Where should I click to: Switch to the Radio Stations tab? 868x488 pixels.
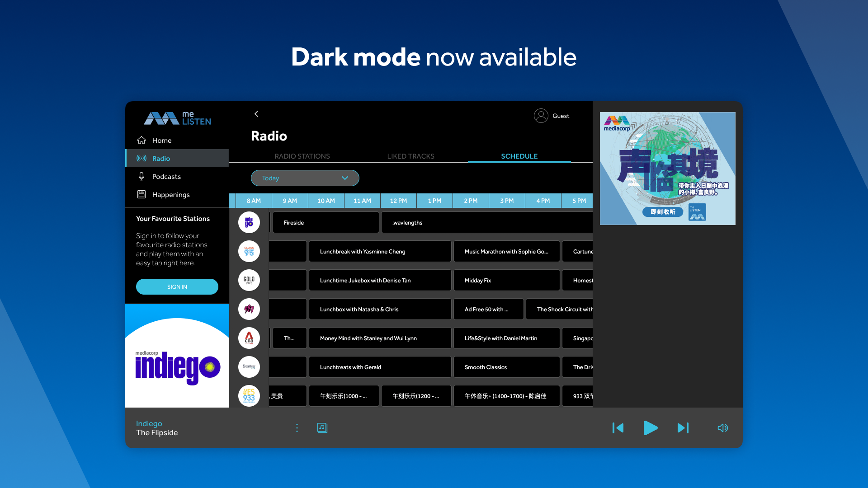[302, 156]
